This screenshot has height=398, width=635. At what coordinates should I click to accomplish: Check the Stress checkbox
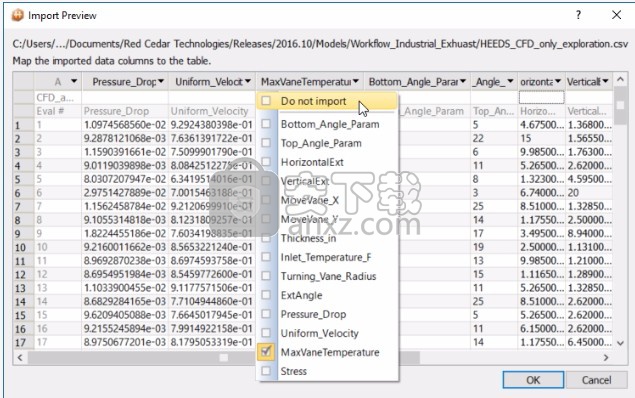[x=266, y=370]
